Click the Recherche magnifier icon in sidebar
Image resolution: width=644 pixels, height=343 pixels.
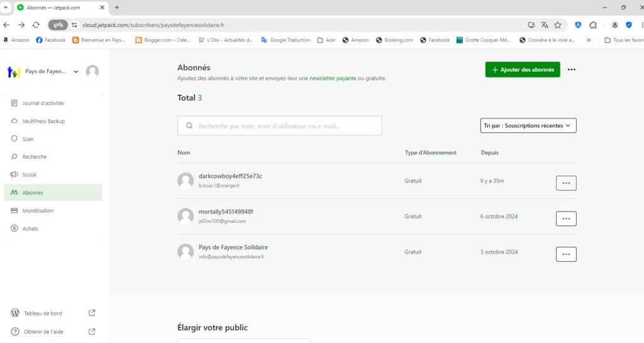(x=14, y=157)
